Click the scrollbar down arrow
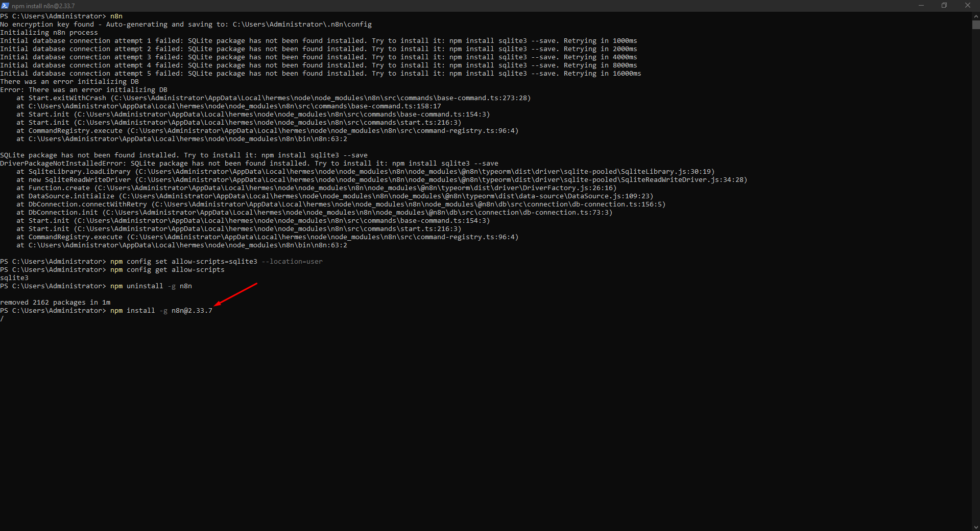Viewport: 980px width, 531px height. tap(976, 527)
